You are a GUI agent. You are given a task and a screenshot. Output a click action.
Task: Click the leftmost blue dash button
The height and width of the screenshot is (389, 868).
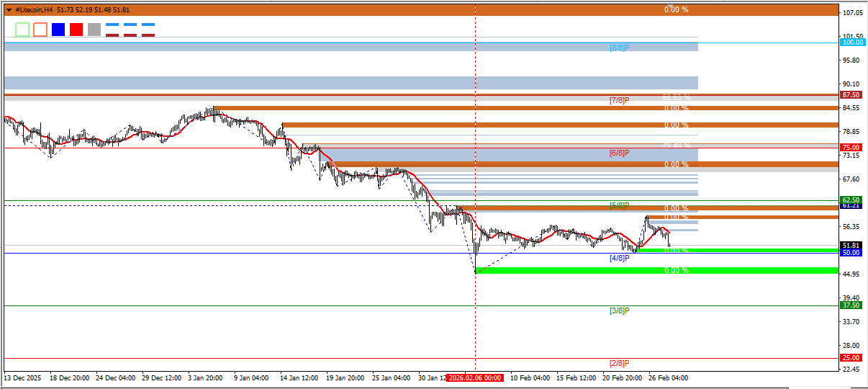coord(112,24)
